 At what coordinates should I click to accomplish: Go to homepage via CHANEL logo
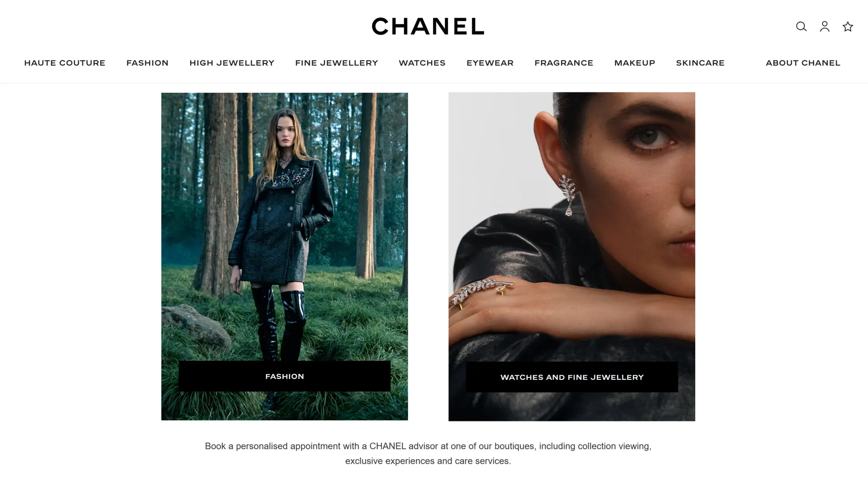tap(428, 26)
